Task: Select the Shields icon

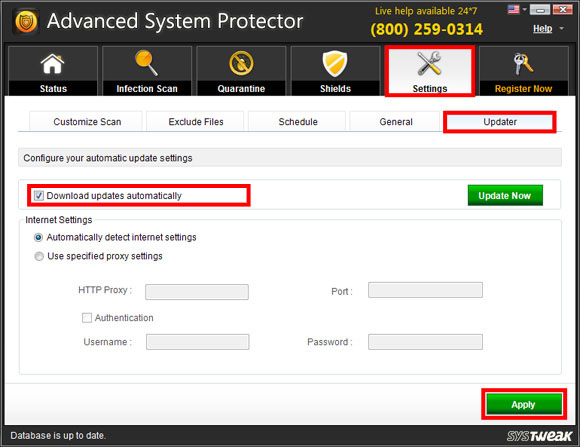Action: [335, 64]
